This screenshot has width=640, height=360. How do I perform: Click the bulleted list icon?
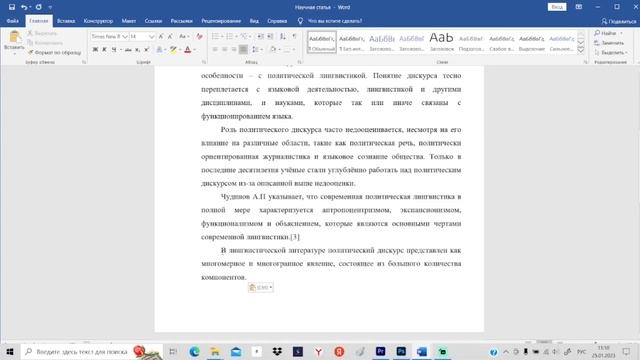tap(215, 36)
